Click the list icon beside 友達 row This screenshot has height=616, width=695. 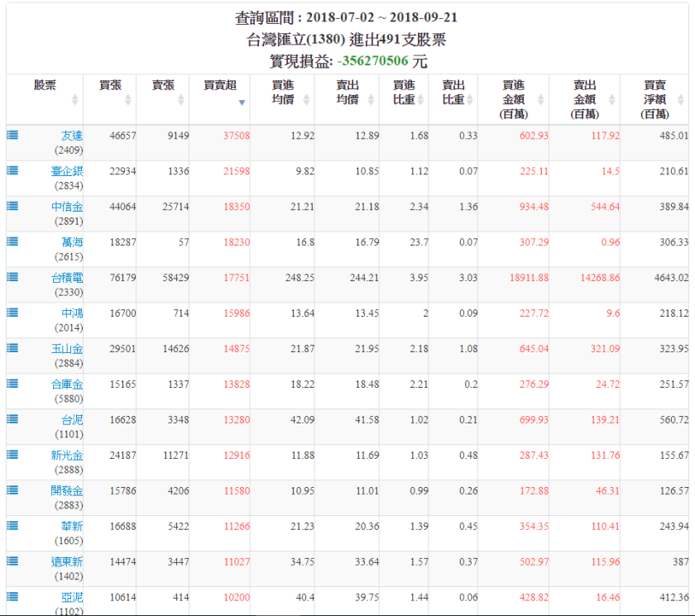12,135
